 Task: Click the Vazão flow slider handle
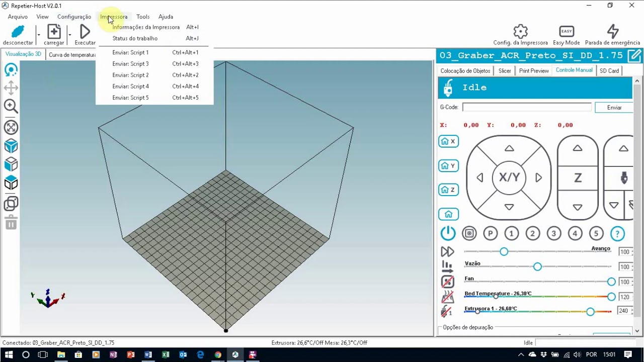(x=537, y=266)
